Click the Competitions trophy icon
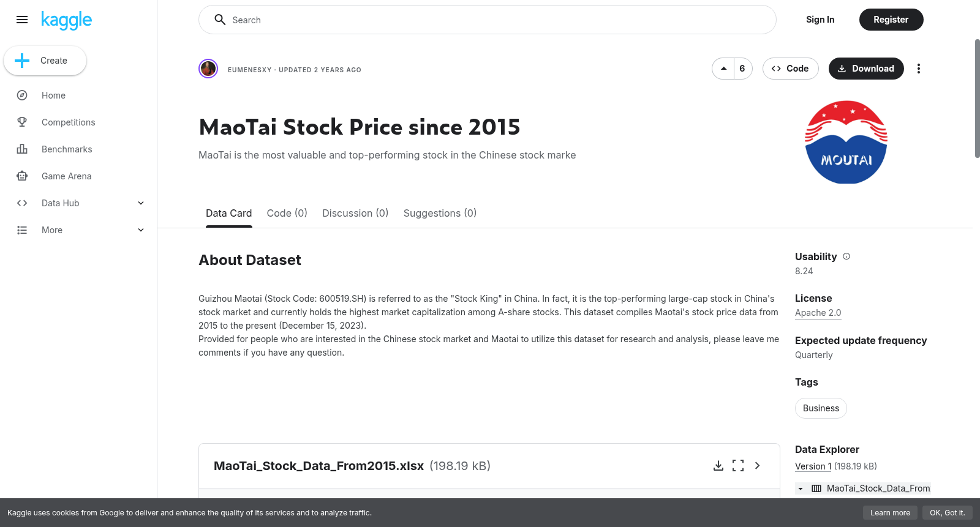The height and width of the screenshot is (527, 980). (22, 122)
